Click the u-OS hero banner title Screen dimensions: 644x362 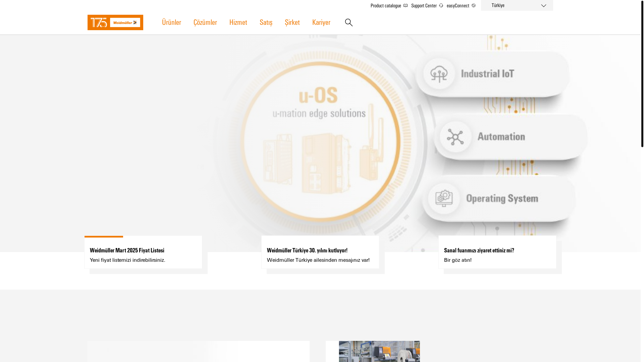(x=318, y=95)
